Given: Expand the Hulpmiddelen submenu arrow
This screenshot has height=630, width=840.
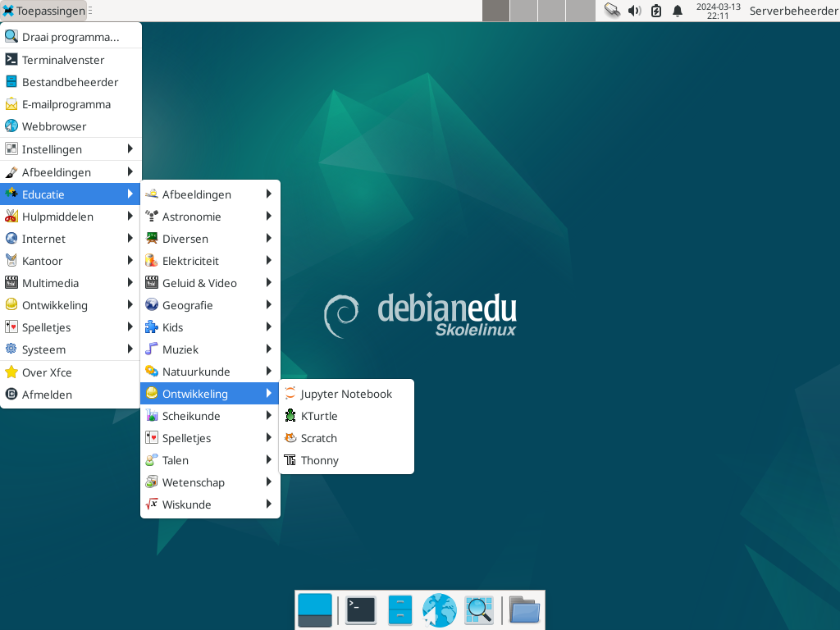Looking at the screenshot, I should [x=130, y=217].
